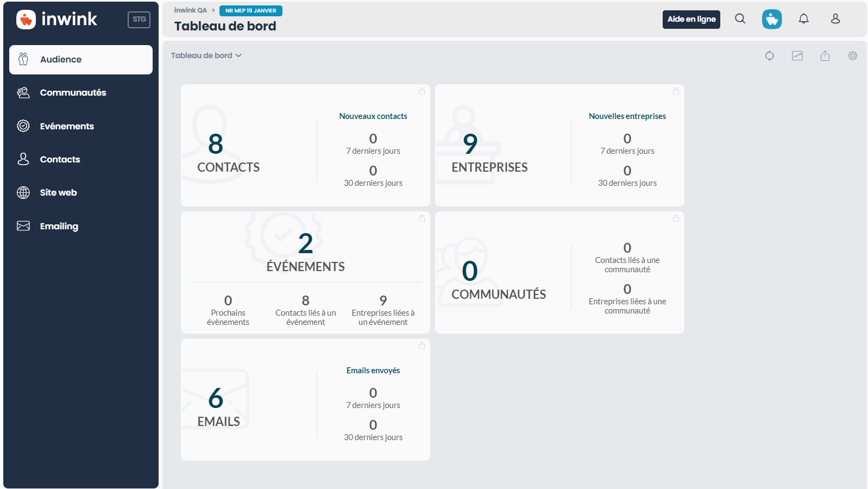Open the notifications bell
Image resolution: width=868 pixels, height=489 pixels.
[803, 19]
